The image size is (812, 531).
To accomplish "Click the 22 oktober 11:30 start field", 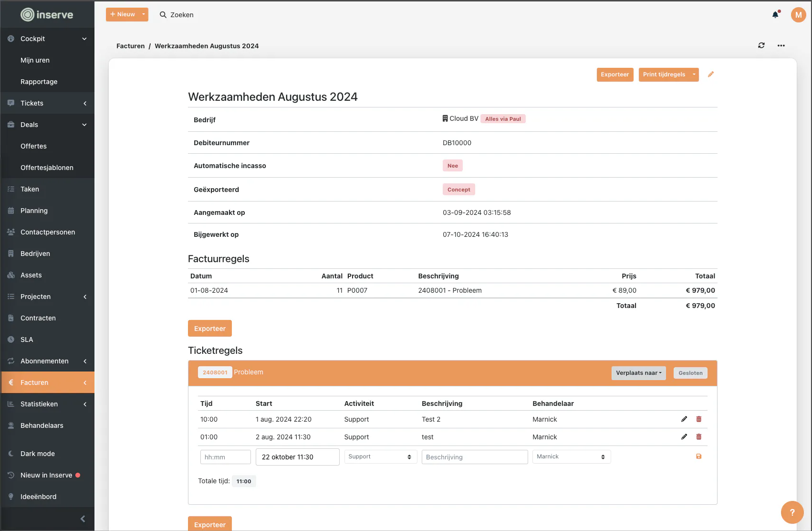I will (x=298, y=457).
